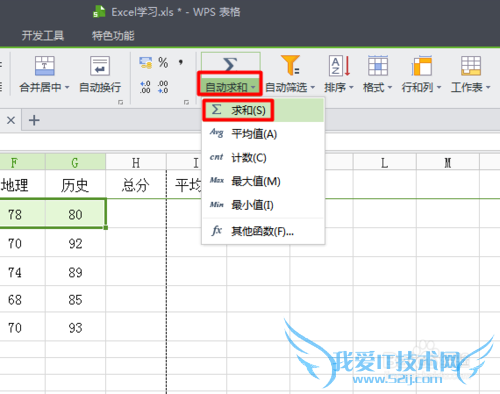Select column H header
The width and height of the screenshot is (500, 394).
pyautogui.click(x=136, y=163)
